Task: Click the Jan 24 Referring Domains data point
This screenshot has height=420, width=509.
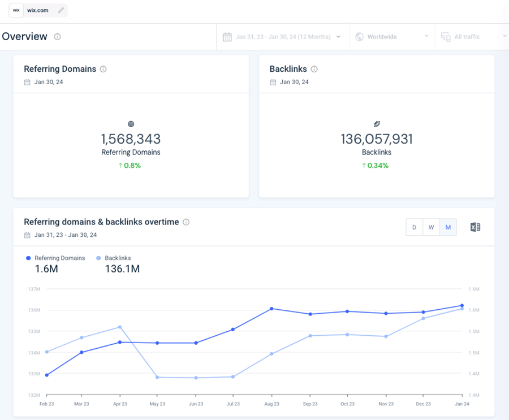Action: tap(462, 305)
